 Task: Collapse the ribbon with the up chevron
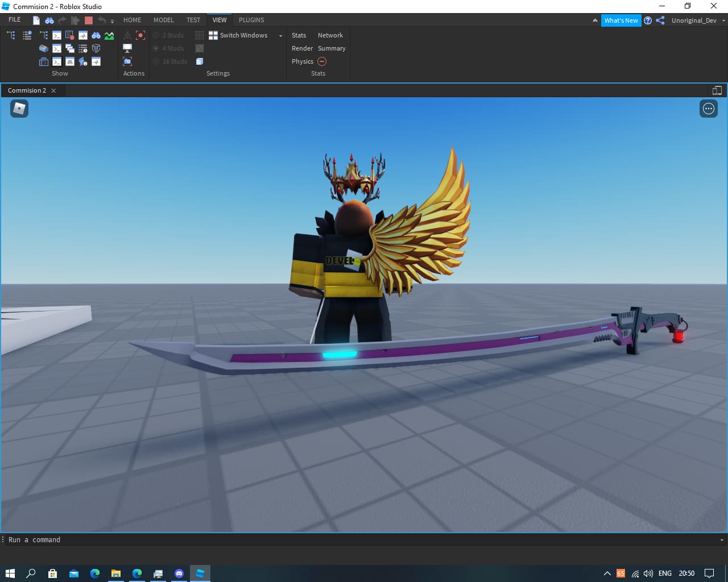pos(595,20)
